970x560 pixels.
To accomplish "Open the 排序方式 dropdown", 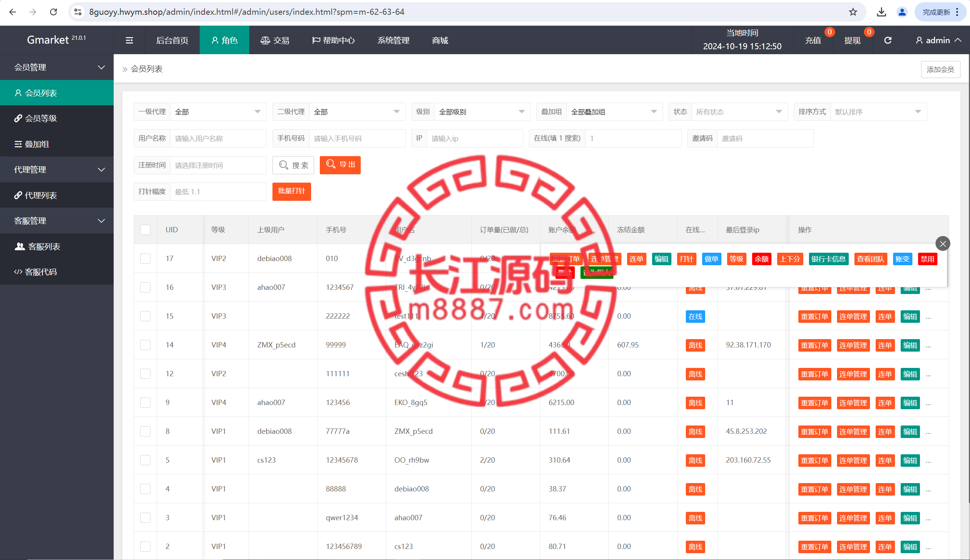I will tap(878, 111).
